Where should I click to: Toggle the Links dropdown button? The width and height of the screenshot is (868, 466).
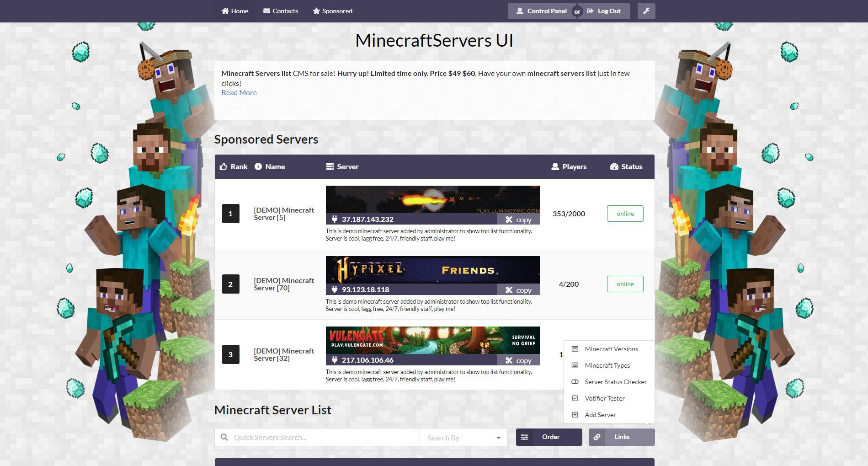(x=622, y=437)
